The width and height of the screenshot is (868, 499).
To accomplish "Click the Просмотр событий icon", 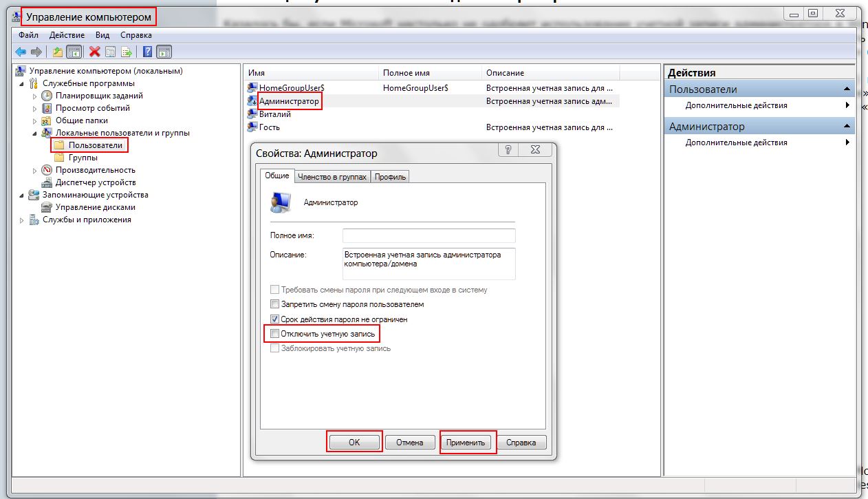I will [x=47, y=108].
